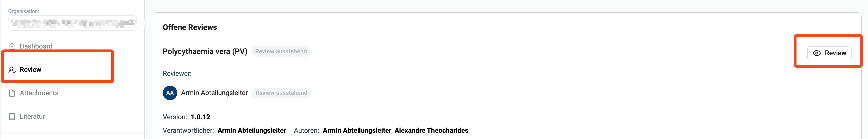This screenshot has height=139, width=868.
Task: Go to Dashboard in the sidebar
Action: [36, 46]
